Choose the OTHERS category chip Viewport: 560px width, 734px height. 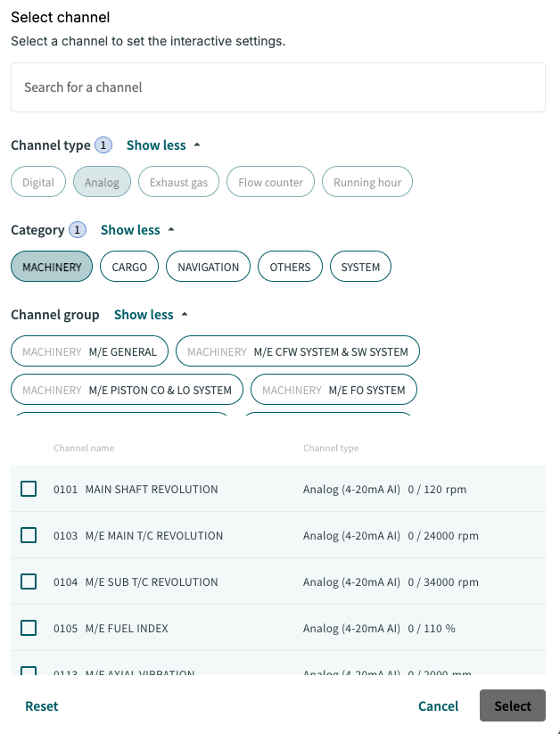(291, 267)
